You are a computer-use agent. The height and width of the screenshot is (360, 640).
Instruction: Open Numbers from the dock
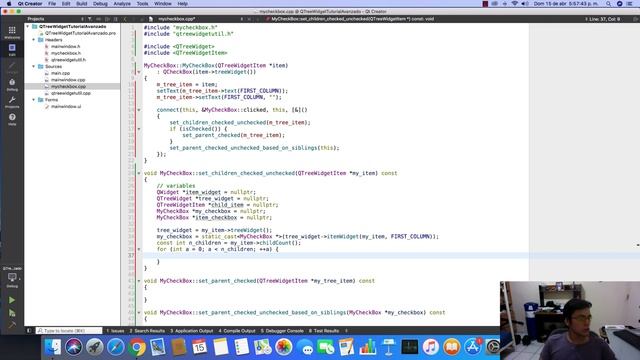click(x=367, y=347)
